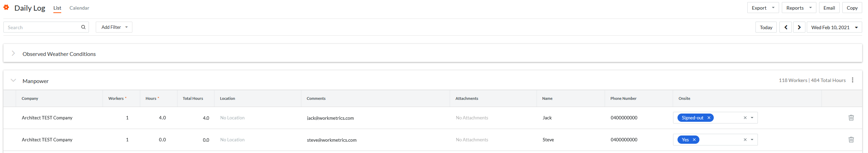Focus the Search input field
The width and height of the screenshot is (868, 153).
click(43, 27)
